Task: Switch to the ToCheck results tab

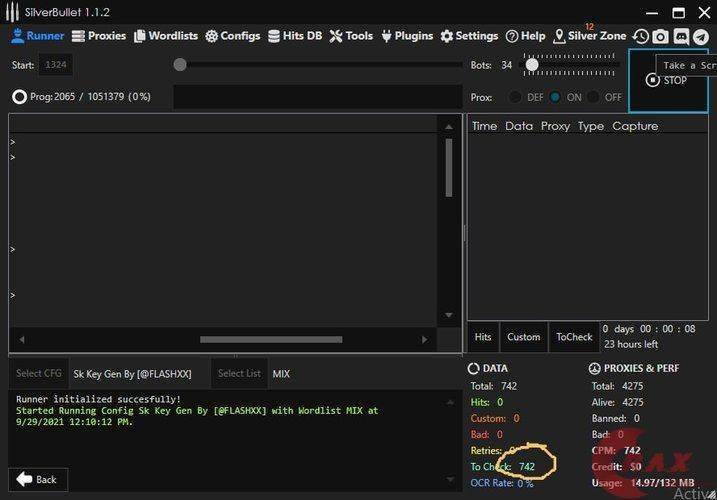Action: click(x=574, y=337)
